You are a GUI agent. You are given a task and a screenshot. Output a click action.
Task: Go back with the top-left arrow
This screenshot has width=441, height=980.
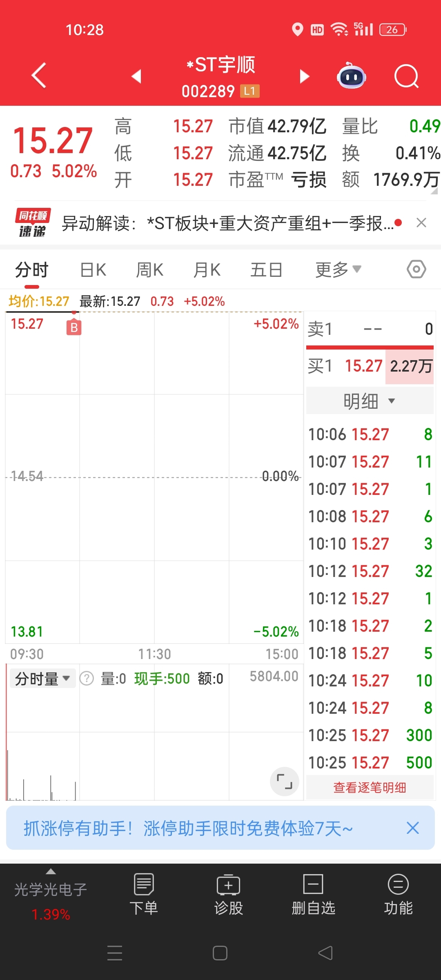39,76
